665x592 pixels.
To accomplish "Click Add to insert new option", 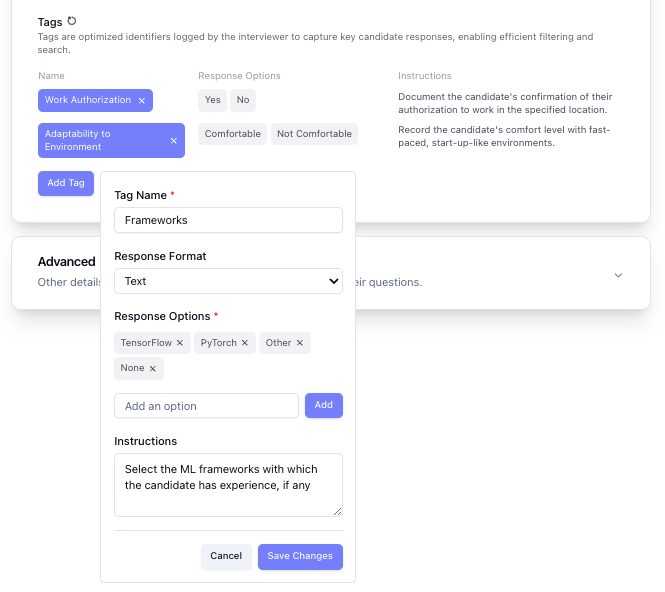I will click(x=324, y=405).
